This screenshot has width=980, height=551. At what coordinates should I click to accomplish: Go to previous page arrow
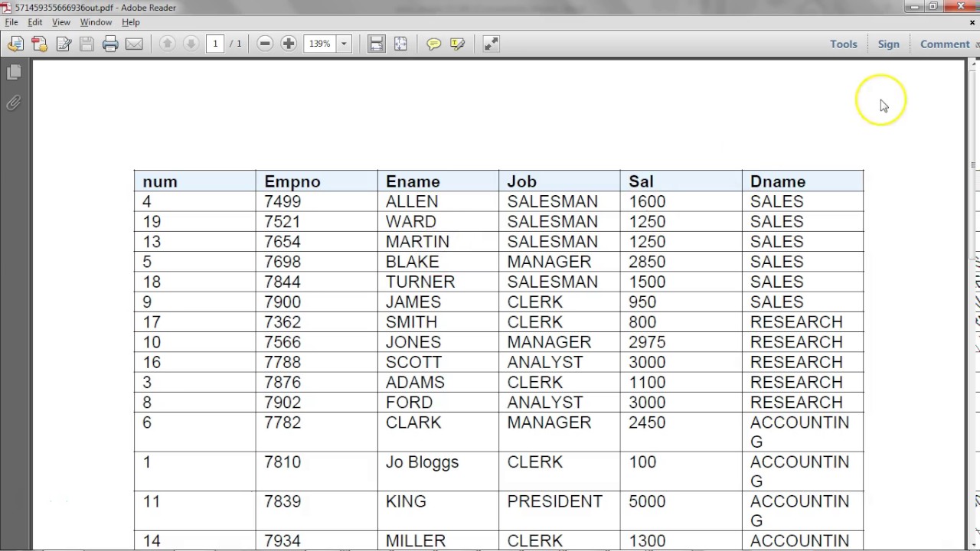point(167,44)
